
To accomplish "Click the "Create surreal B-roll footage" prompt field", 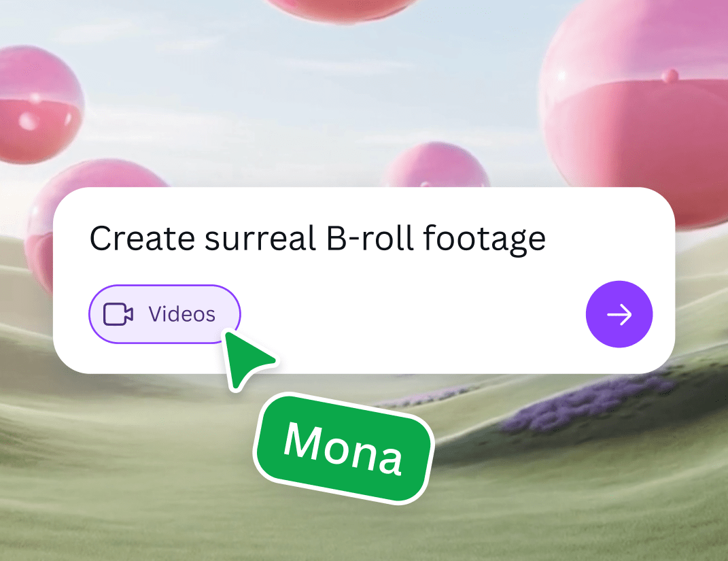I will (x=317, y=239).
